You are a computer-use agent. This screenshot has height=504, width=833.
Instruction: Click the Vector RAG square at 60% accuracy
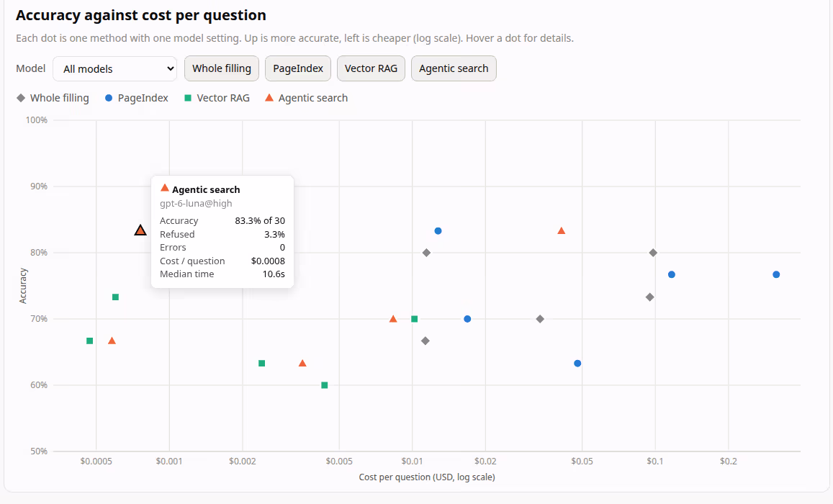tap(325, 385)
